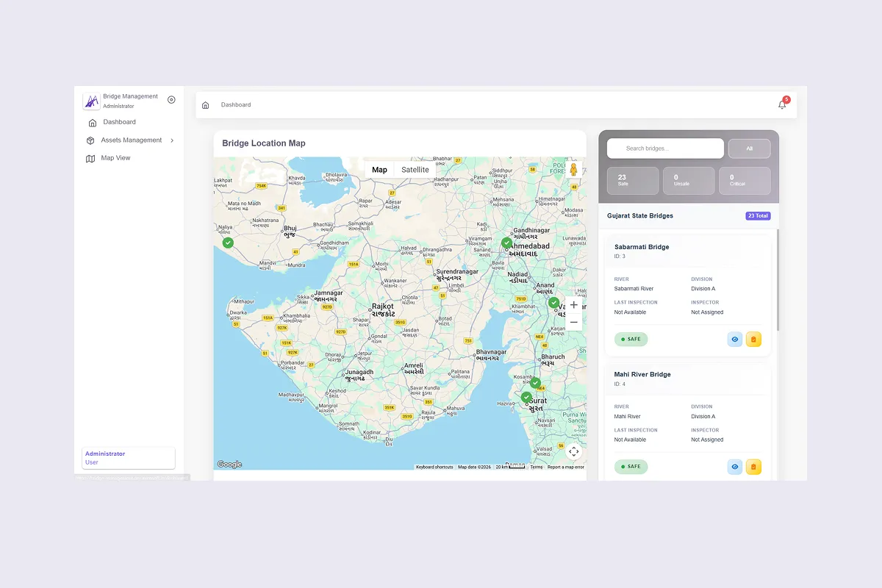Open Map View in the sidebar
The height and width of the screenshot is (588, 882).
[x=115, y=158]
